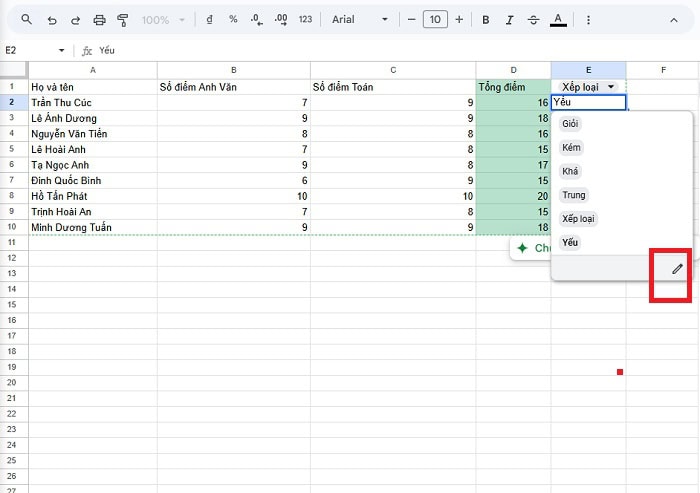Viewport: 700px width, 493px height.
Task: Print the spreadsheet
Action: point(99,19)
